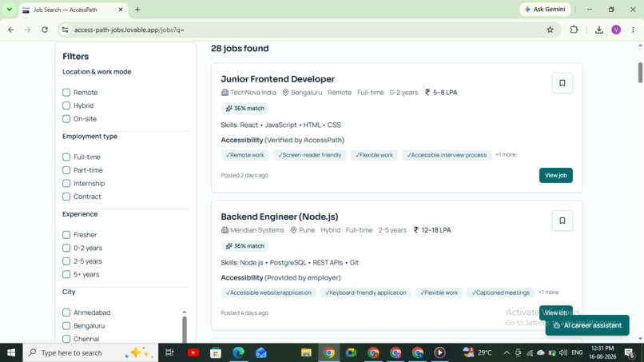Open Task View in the taskbar
The height and width of the screenshot is (362, 644).
click(x=169, y=352)
